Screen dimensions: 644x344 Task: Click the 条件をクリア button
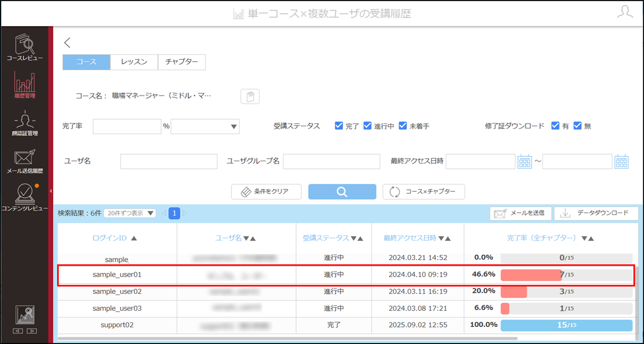(267, 192)
